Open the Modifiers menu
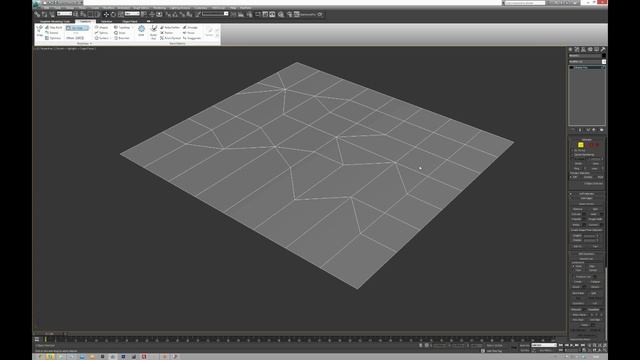The width and height of the screenshot is (640, 360). tap(109, 8)
